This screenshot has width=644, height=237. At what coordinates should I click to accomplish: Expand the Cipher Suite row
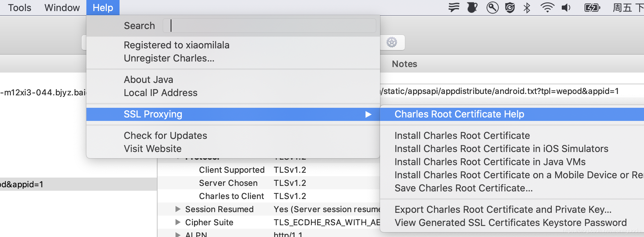point(178,222)
